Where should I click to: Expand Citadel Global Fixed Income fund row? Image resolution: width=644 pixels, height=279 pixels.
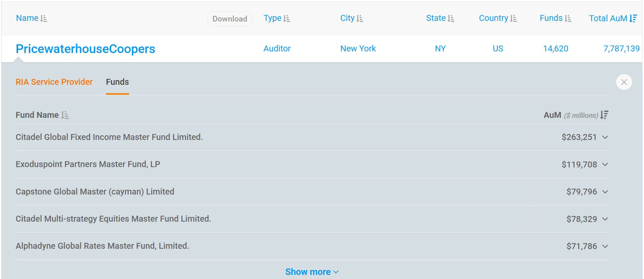(x=605, y=137)
